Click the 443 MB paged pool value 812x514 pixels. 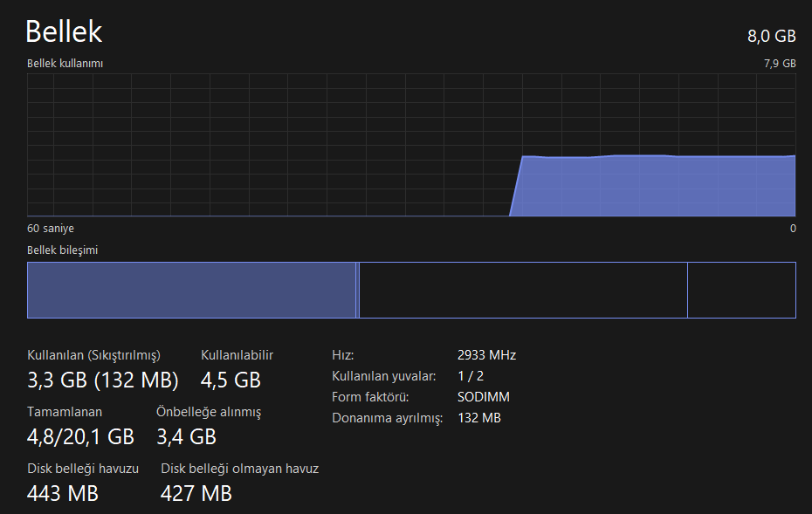[x=62, y=493]
